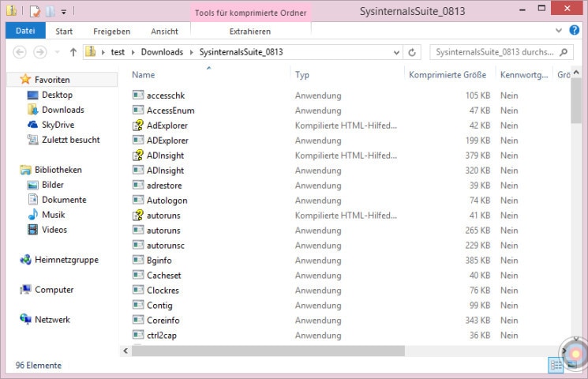Viewport: 588px width, 379px height.
Task: Expand breadcrumb arrow after test
Action: point(133,52)
